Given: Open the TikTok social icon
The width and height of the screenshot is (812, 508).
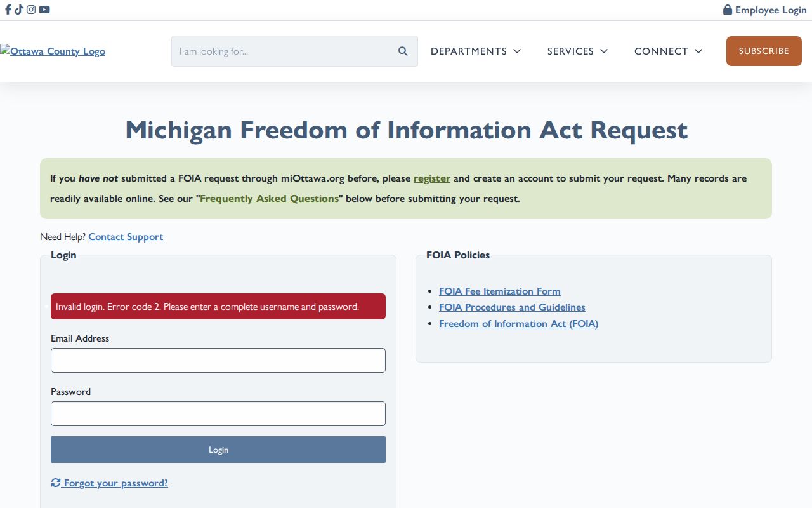Looking at the screenshot, I should point(19,10).
